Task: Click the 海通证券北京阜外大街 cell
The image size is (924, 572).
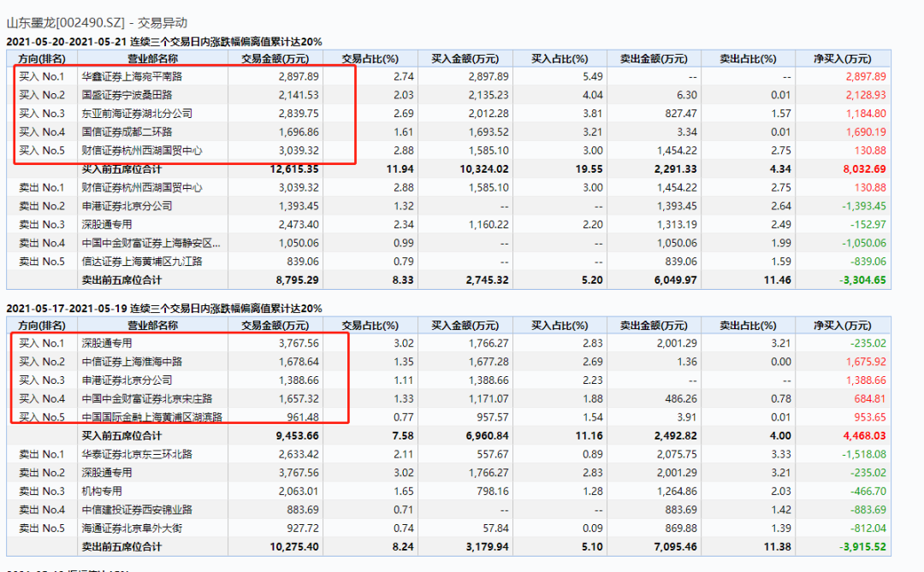Action: [132, 528]
